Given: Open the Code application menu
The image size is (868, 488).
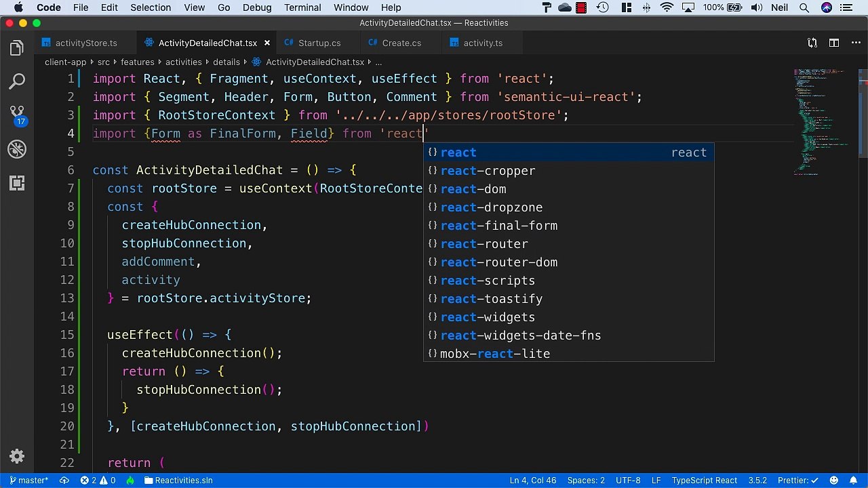Looking at the screenshot, I should click(48, 7).
